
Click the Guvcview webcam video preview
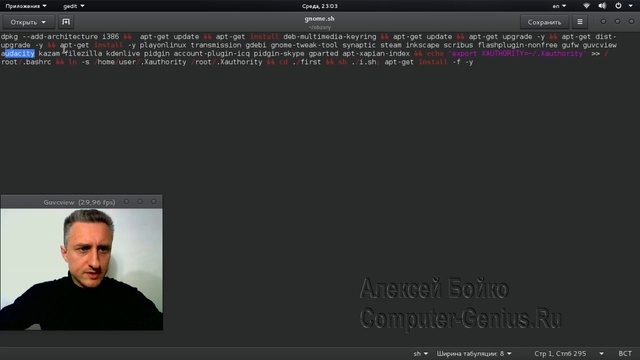82,269
